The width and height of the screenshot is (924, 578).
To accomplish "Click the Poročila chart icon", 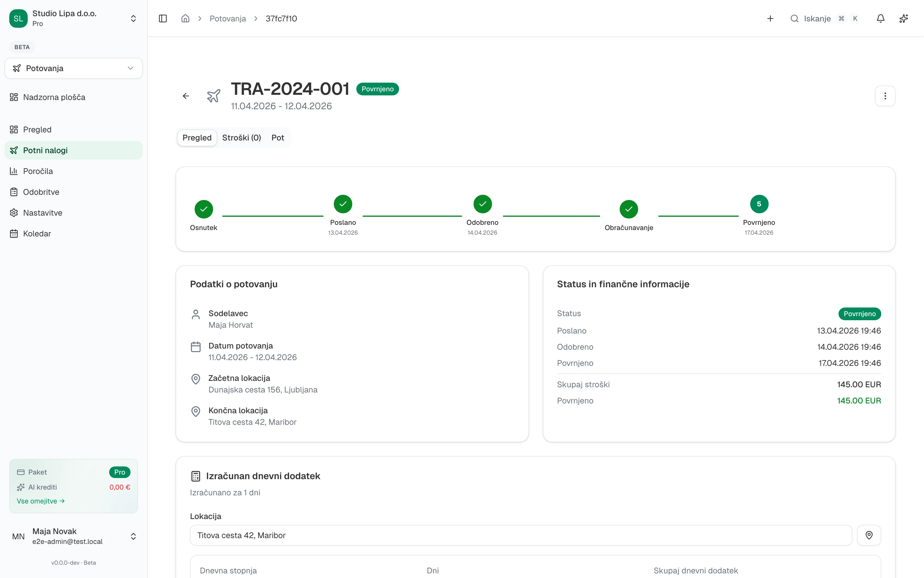I will pos(14,171).
